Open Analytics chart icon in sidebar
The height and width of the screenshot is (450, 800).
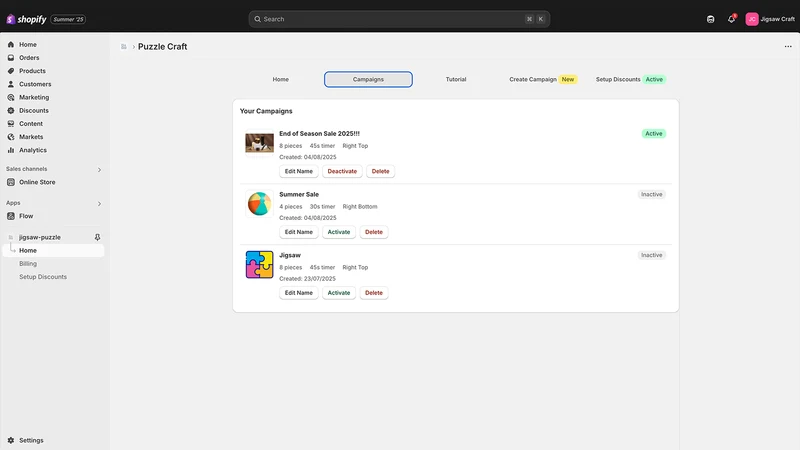click(11, 151)
